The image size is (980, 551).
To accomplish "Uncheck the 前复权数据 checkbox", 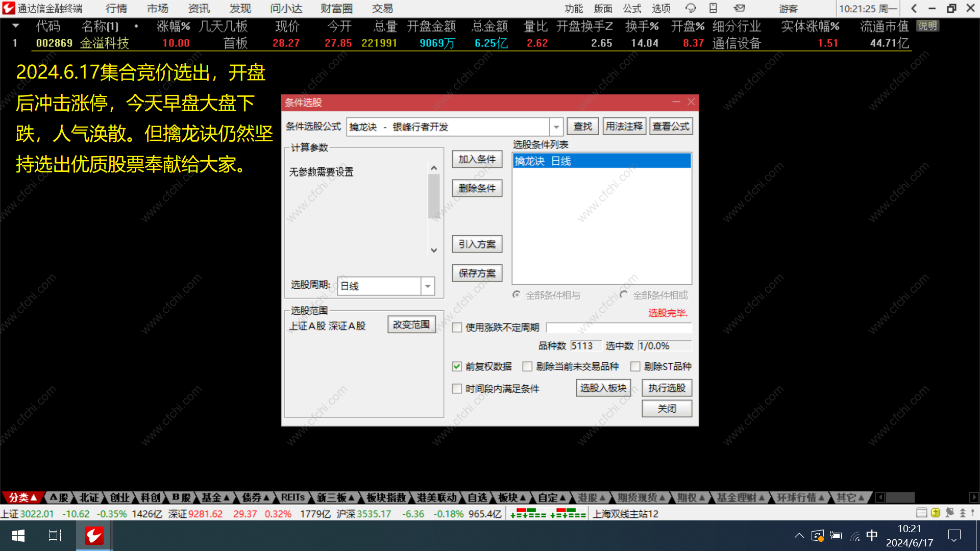I will [457, 366].
